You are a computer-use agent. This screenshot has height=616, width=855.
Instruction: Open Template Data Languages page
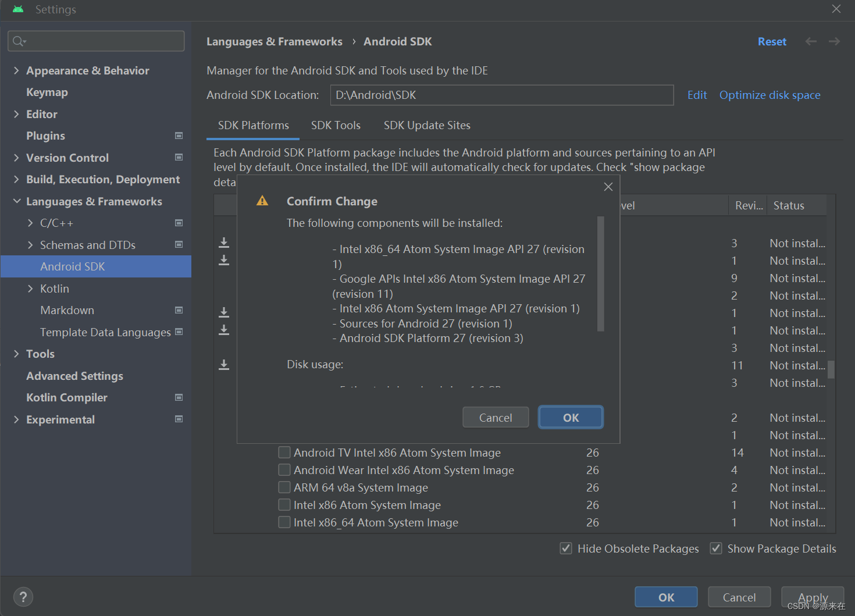click(x=105, y=332)
